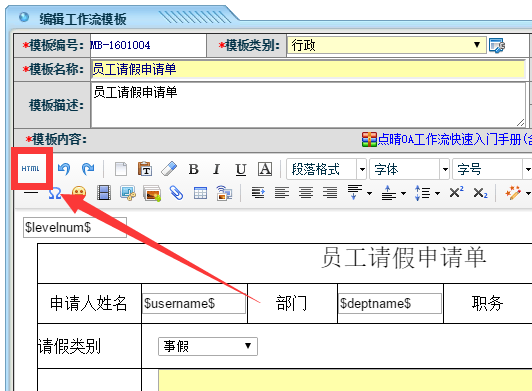Image resolution: width=532 pixels, height=391 pixels.
Task: Toggle underline formatting in the toolbar
Action: (x=241, y=169)
